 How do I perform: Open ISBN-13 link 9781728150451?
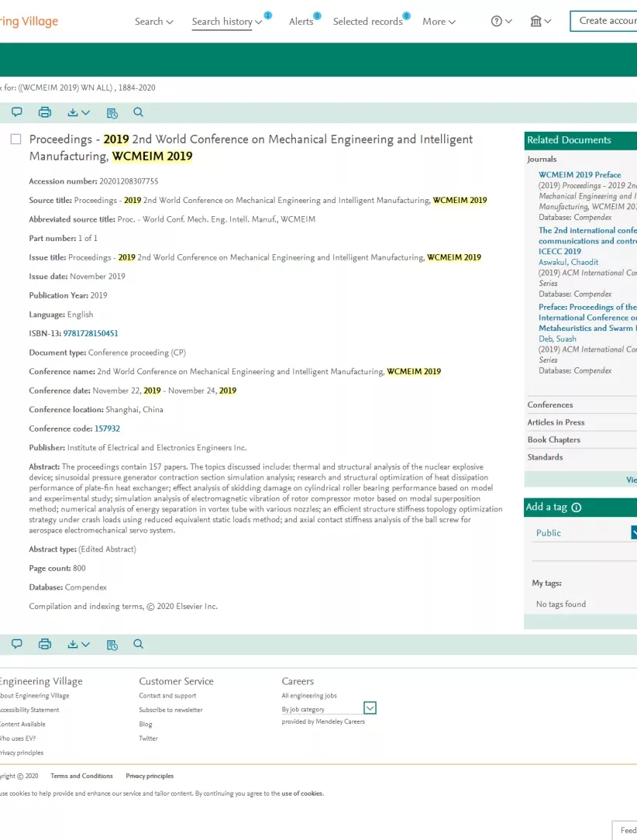(x=91, y=333)
